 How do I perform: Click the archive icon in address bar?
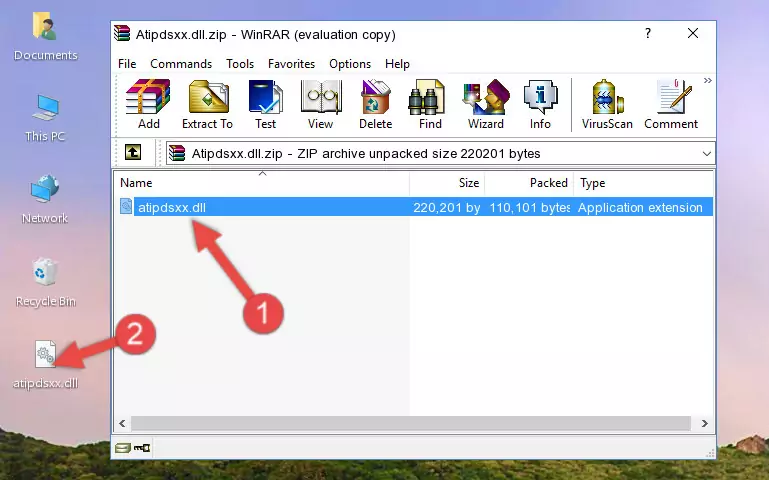pos(177,153)
